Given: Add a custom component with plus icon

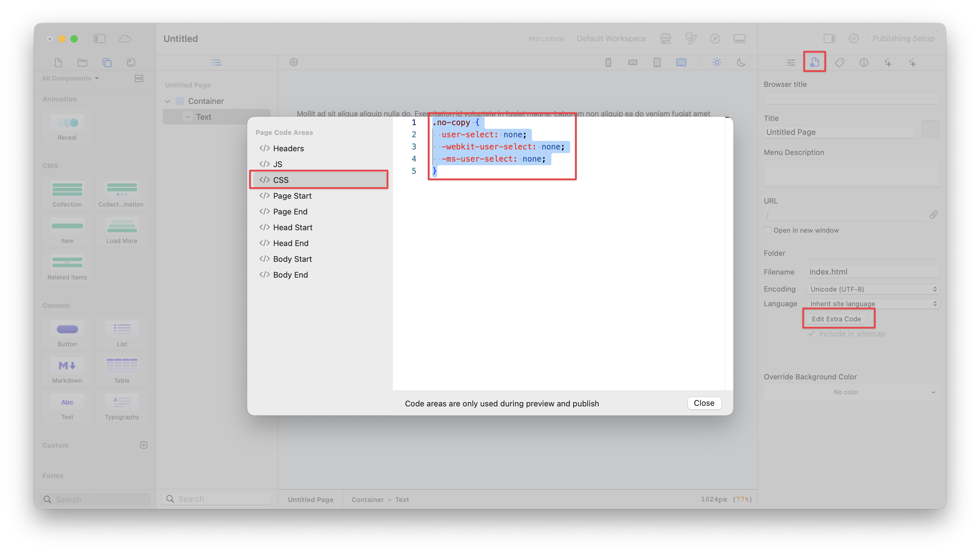Looking at the screenshot, I should 143,445.
